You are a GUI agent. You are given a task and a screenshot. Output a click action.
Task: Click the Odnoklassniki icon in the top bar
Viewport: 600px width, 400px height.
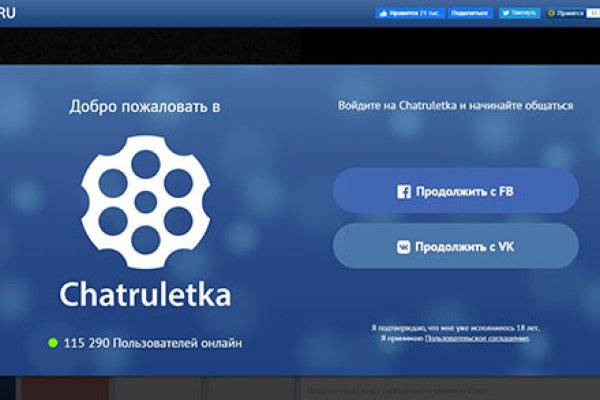click(x=552, y=14)
